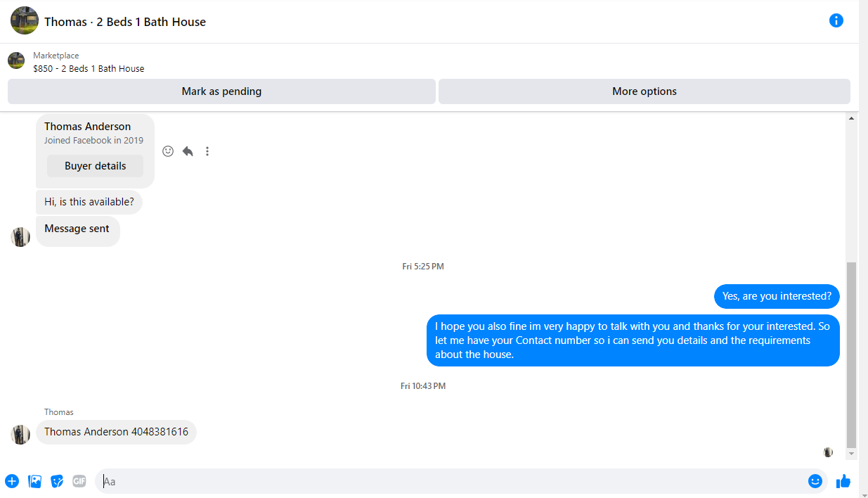
Task: Open the three-dot message options menu
Action: [207, 151]
